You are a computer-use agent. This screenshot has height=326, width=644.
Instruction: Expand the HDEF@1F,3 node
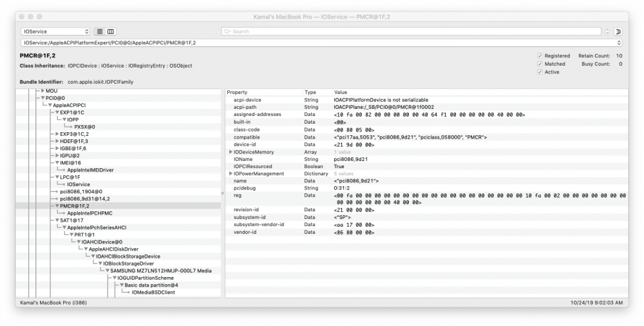click(x=57, y=141)
